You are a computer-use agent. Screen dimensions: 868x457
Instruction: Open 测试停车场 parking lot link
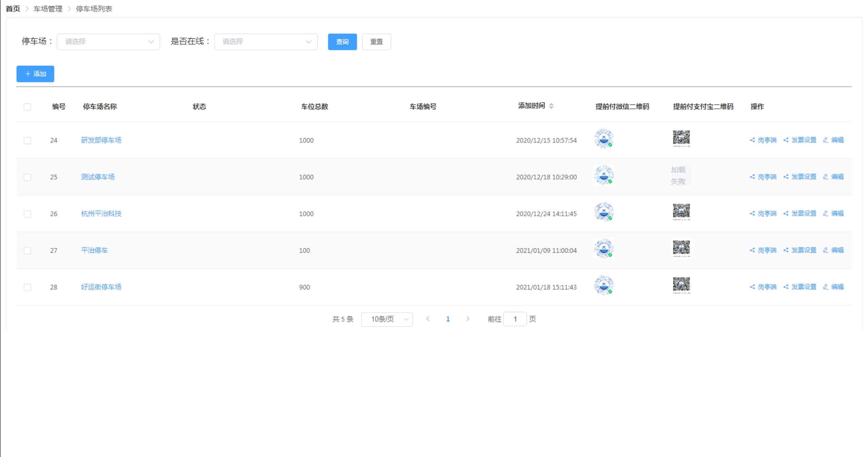(98, 177)
